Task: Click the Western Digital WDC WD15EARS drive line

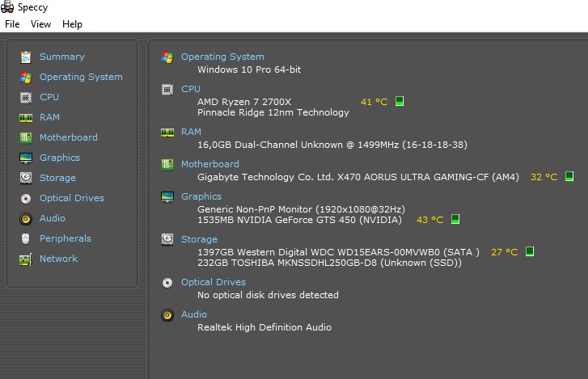Action: [x=338, y=252]
